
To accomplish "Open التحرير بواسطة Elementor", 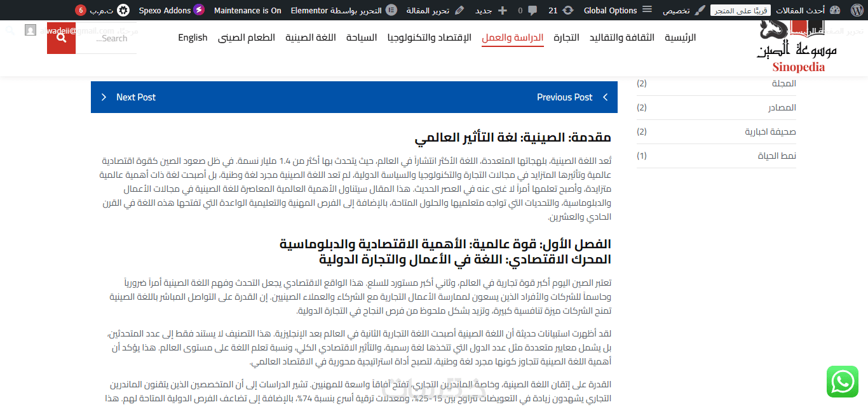I will point(344,10).
